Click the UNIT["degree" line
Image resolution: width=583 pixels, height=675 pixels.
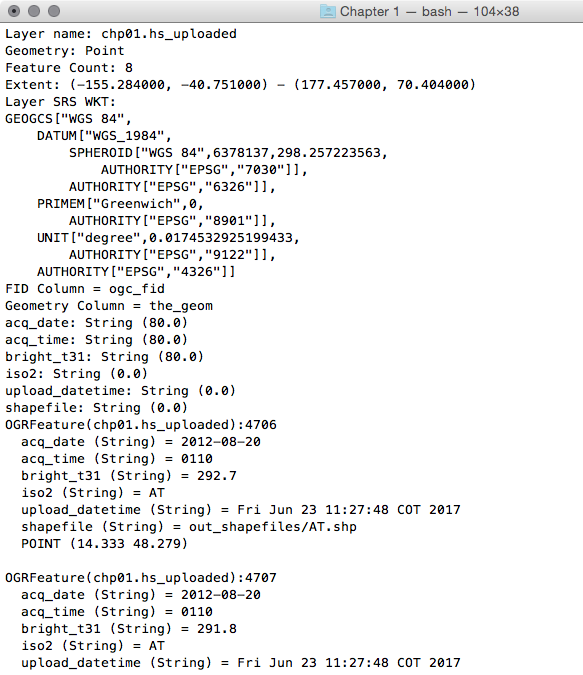168,238
